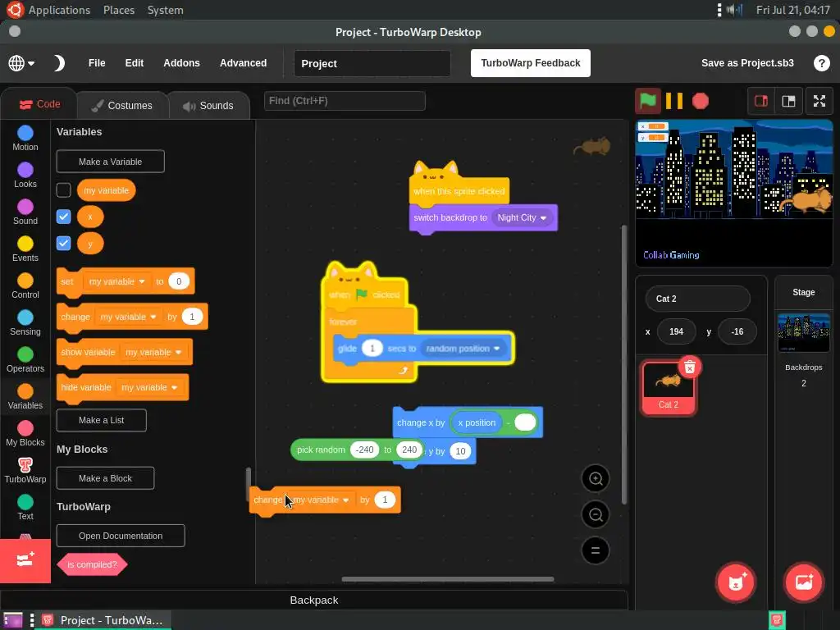Open the Advanced menu

[243, 63]
